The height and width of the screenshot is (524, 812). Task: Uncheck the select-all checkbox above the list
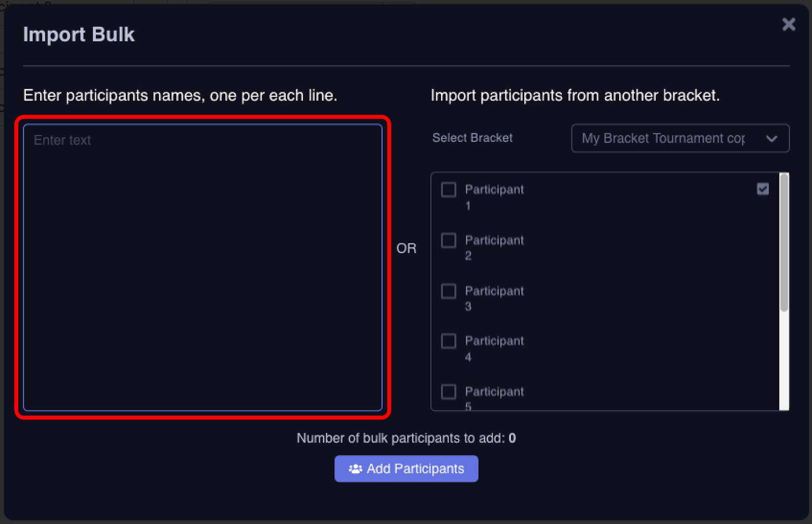(763, 189)
